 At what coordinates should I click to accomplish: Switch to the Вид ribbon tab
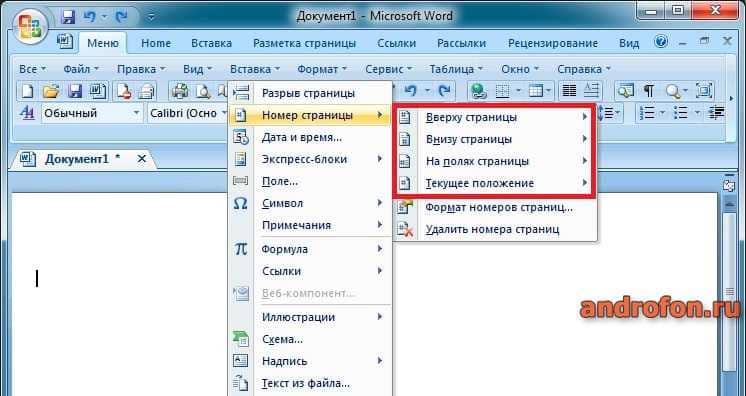click(629, 43)
